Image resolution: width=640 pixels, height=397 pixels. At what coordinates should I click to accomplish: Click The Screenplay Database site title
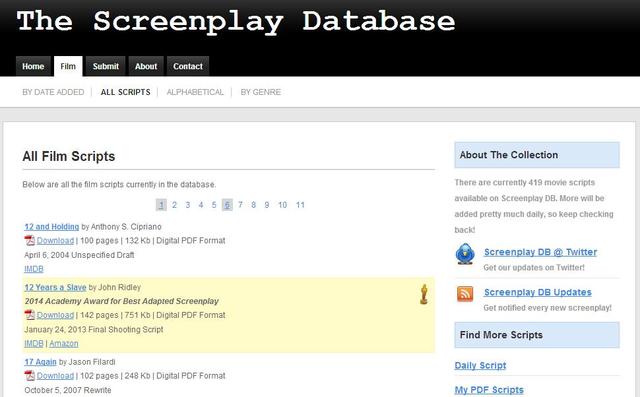236,21
